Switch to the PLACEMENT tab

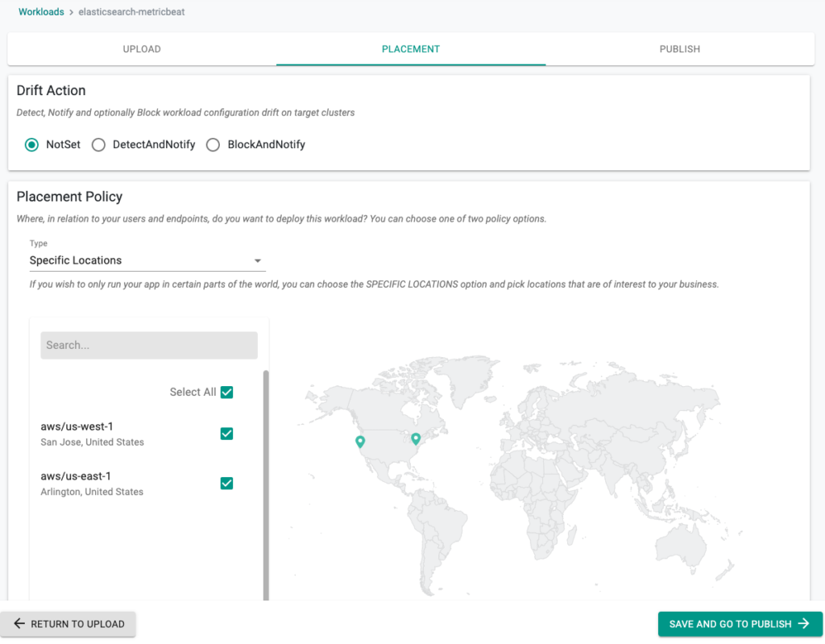pyautogui.click(x=411, y=49)
